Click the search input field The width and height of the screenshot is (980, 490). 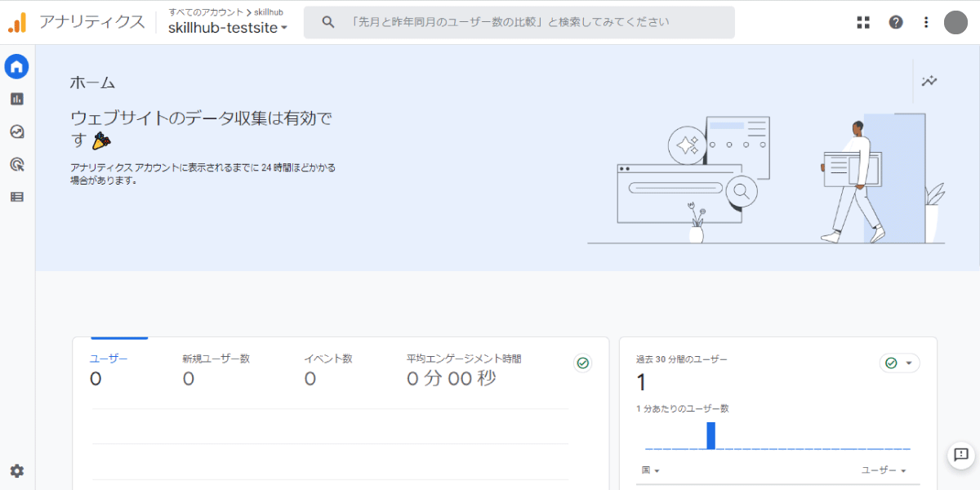click(519, 22)
